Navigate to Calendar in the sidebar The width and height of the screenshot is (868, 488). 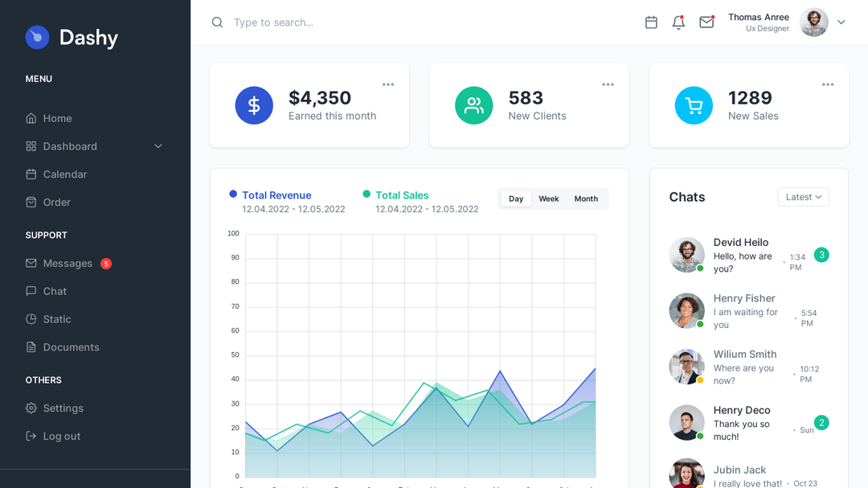pos(64,174)
